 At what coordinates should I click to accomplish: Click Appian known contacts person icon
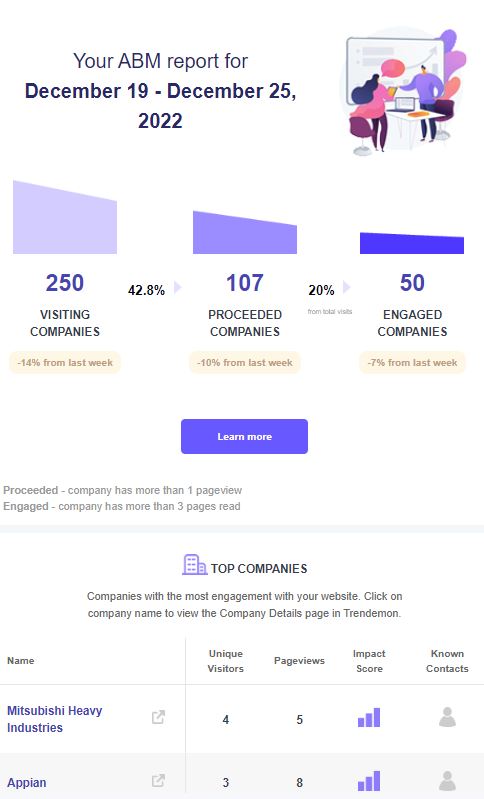pyautogui.click(x=447, y=780)
